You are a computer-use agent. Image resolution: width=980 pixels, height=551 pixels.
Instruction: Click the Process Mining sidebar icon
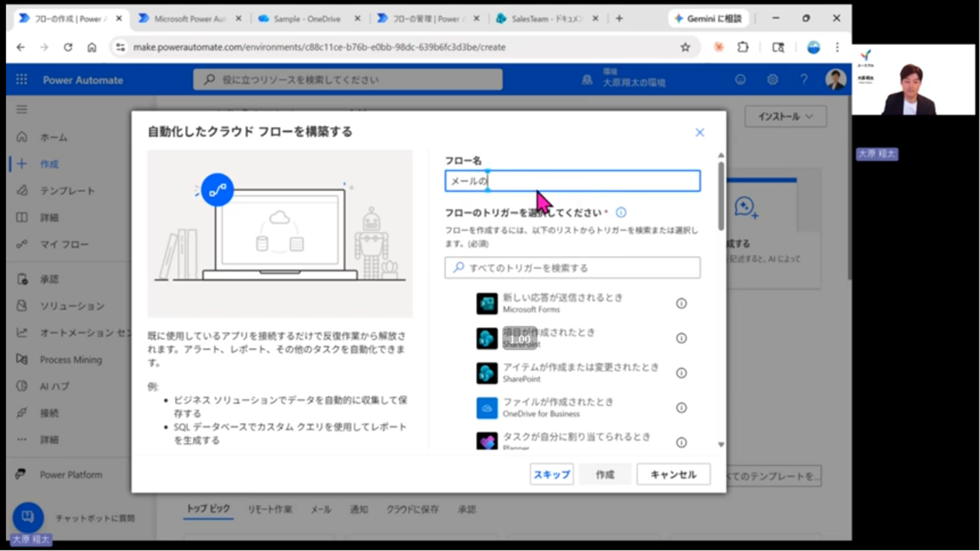(22, 360)
